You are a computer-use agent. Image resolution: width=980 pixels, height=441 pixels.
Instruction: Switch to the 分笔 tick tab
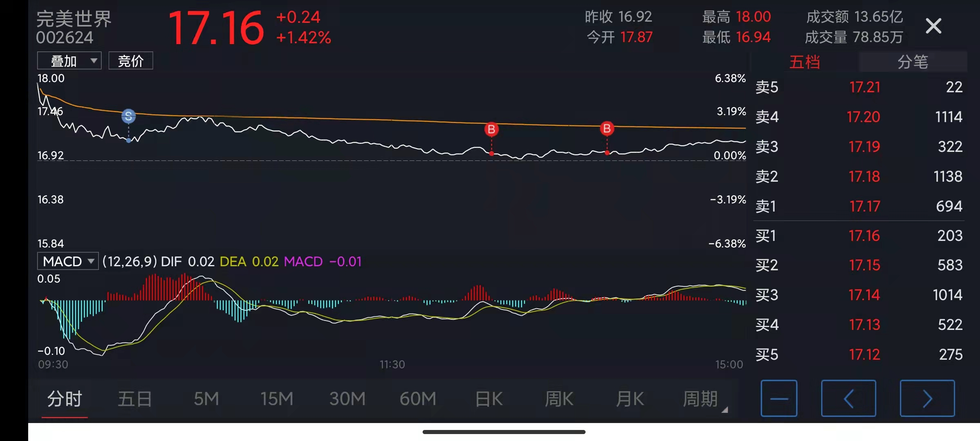click(x=913, y=62)
